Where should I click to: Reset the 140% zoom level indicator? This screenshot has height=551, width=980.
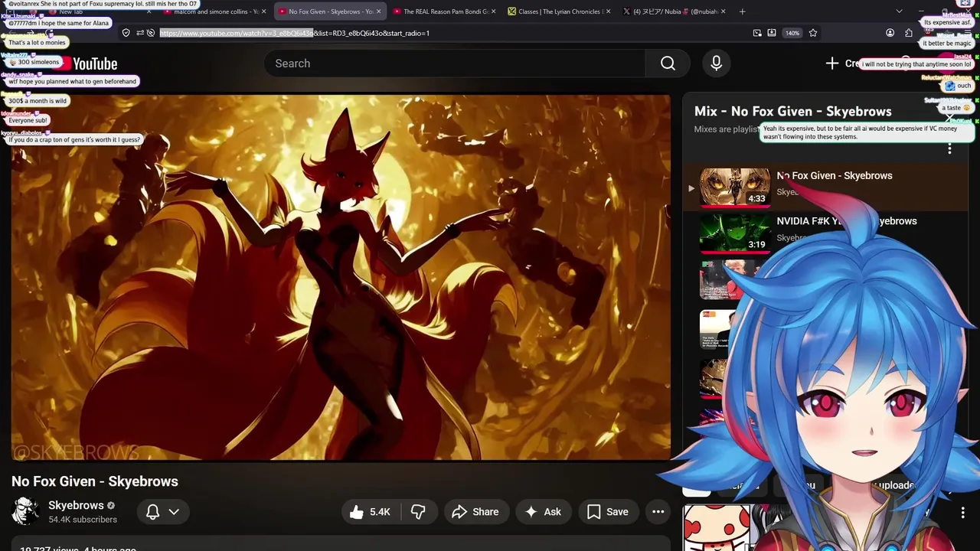click(792, 33)
